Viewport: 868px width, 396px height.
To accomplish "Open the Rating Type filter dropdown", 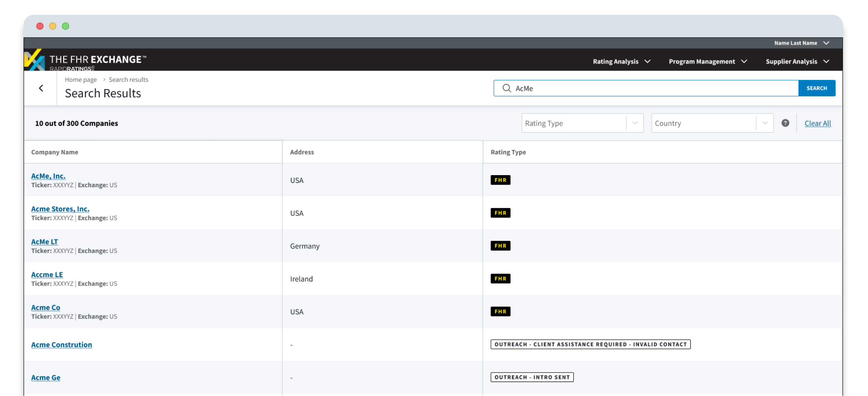I will [582, 123].
